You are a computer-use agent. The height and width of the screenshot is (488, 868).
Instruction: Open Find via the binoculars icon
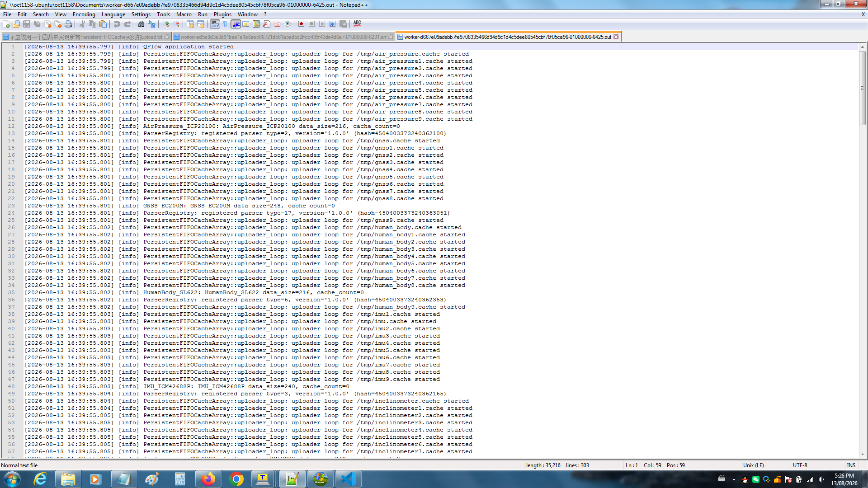click(142, 24)
